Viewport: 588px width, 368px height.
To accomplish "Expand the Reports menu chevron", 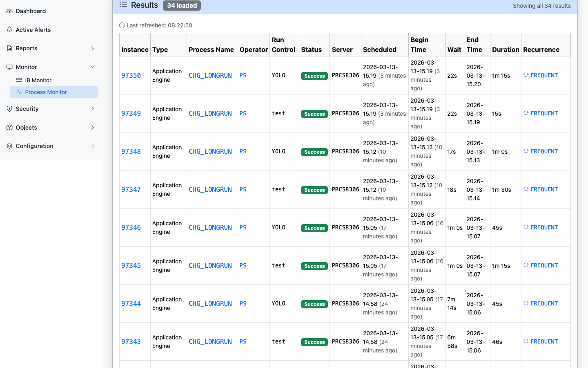I will coord(93,48).
